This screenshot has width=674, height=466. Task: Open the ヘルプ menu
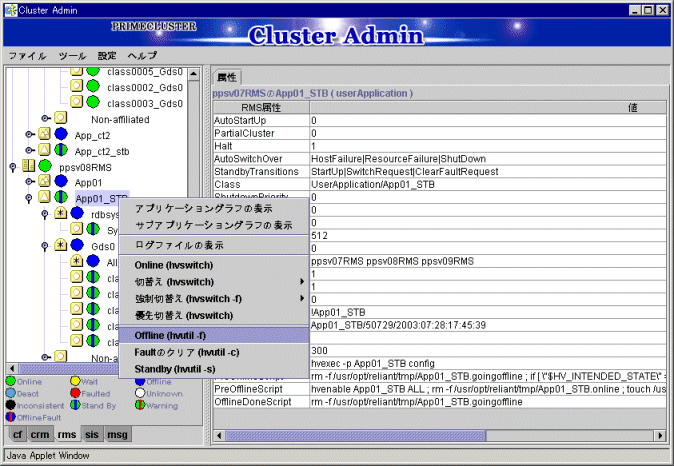point(142,56)
